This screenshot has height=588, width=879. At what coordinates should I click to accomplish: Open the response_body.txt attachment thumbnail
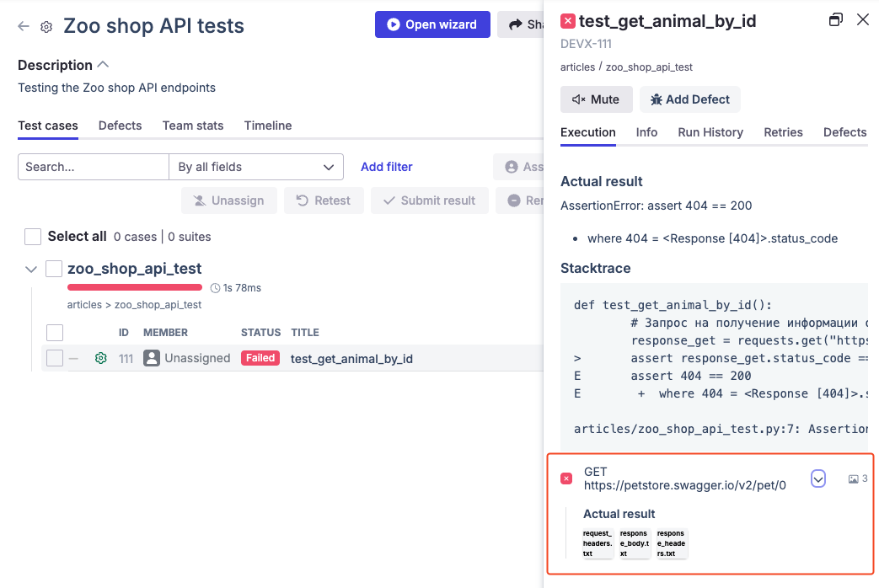pyautogui.click(x=634, y=543)
